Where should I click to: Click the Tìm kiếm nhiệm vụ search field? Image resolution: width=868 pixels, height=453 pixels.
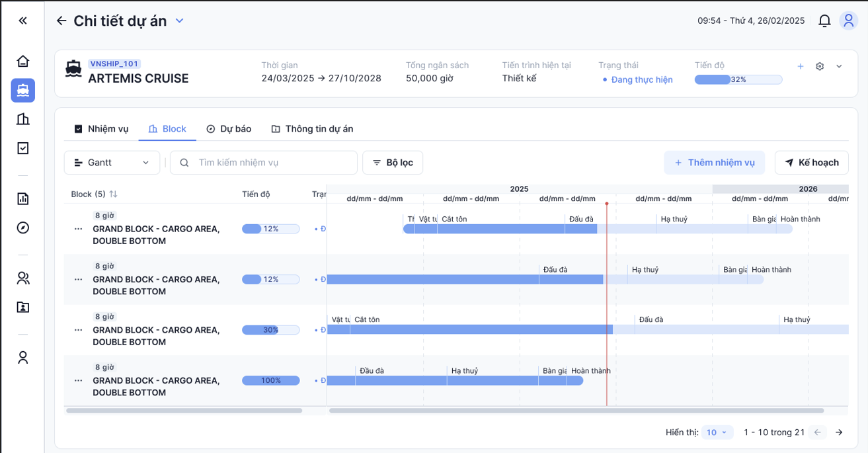(271, 163)
